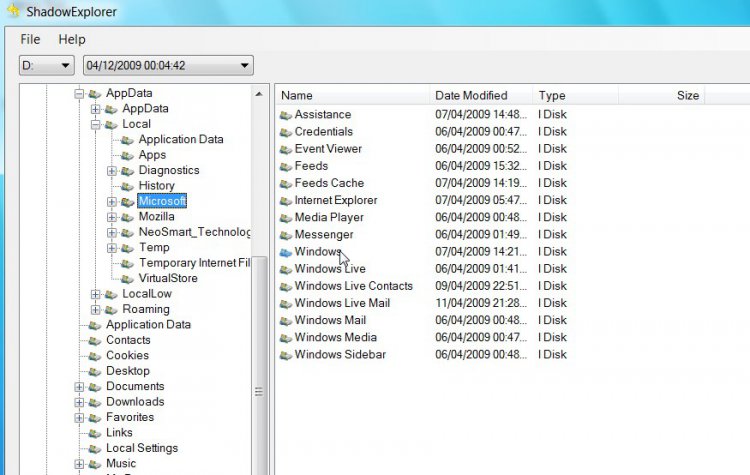Click date 06/04/2009 15:32 of Feeds
This screenshot has width=750, height=475.
point(481,166)
